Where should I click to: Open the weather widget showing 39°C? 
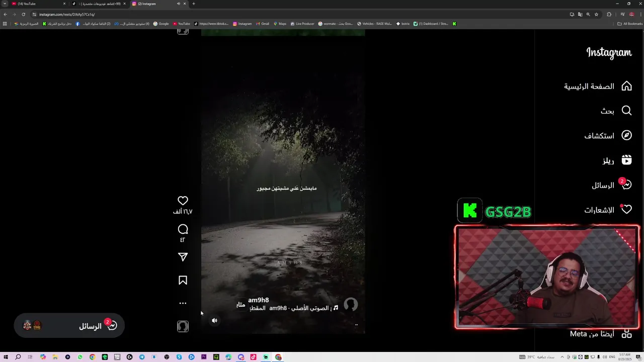[537, 357]
